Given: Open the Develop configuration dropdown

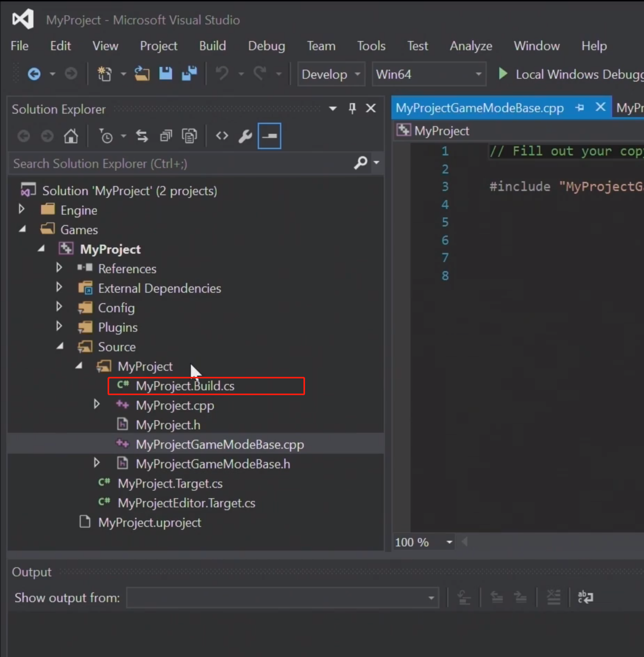Looking at the screenshot, I should click(331, 74).
